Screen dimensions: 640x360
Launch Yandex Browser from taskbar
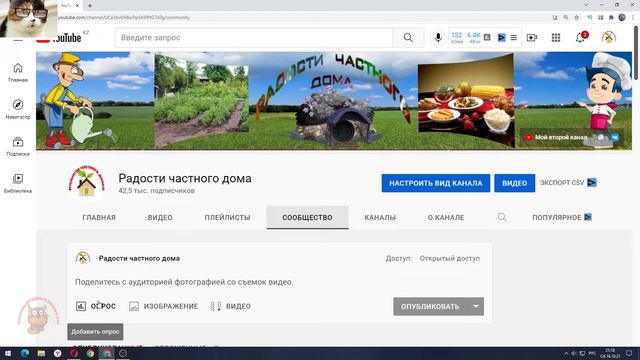click(58, 353)
